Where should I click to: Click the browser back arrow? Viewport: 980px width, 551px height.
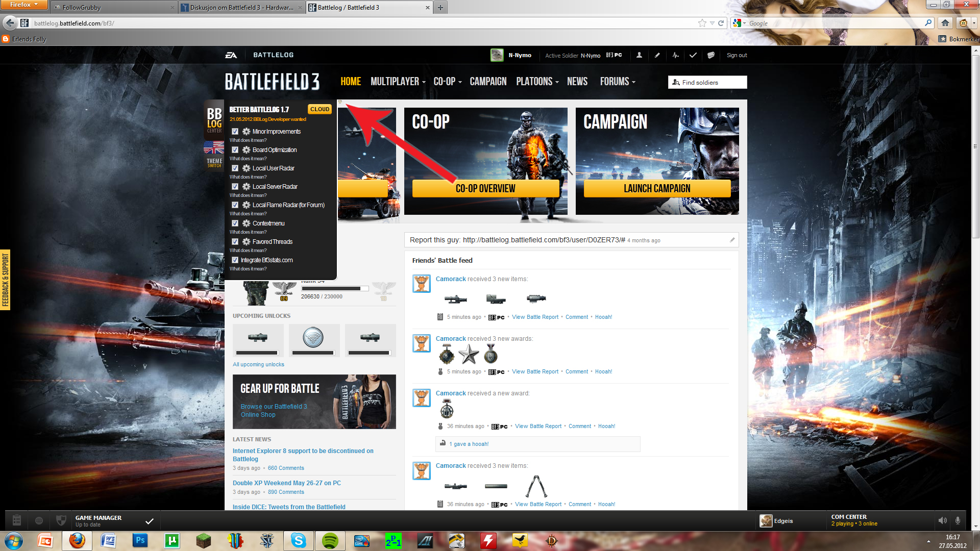10,23
